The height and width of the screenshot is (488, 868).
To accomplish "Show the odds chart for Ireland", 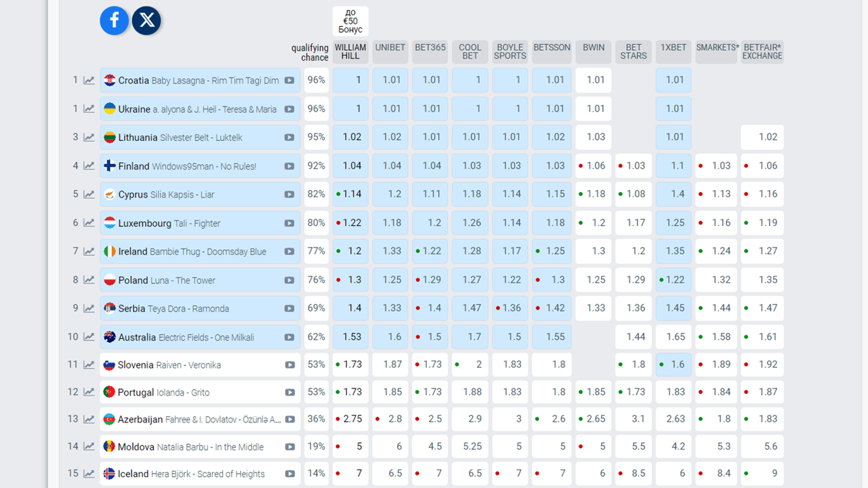I will point(89,252).
